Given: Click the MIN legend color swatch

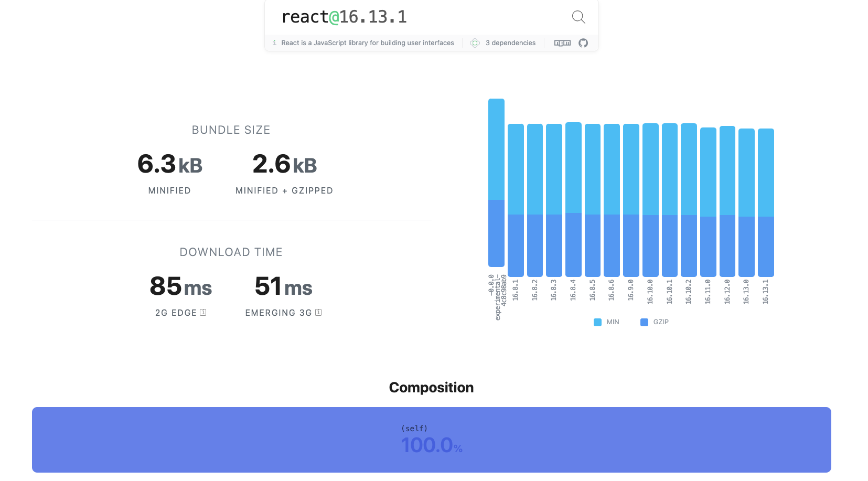Looking at the screenshot, I should click(597, 322).
